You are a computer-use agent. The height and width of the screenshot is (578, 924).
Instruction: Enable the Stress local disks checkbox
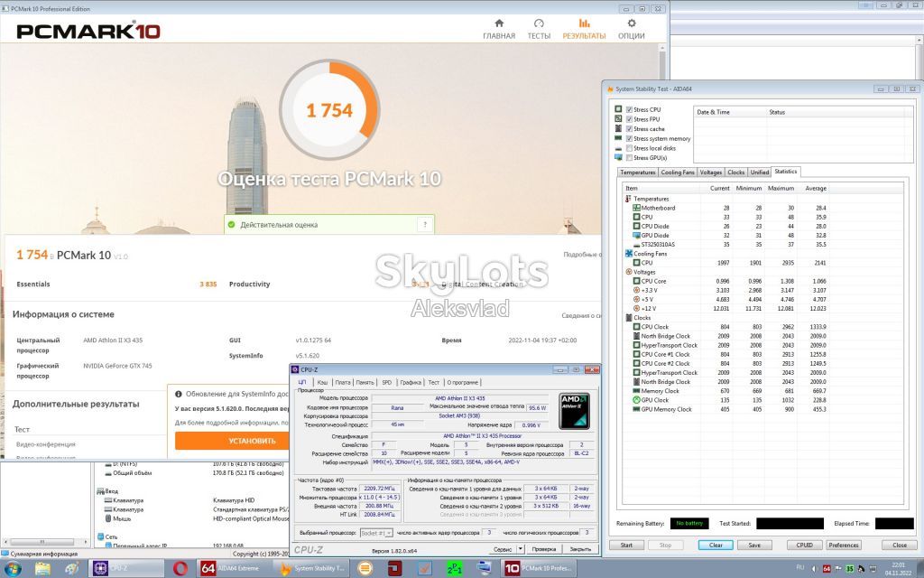pos(629,148)
